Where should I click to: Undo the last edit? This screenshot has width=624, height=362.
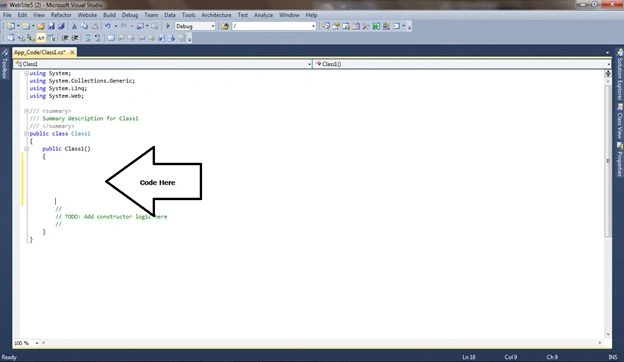click(x=108, y=26)
